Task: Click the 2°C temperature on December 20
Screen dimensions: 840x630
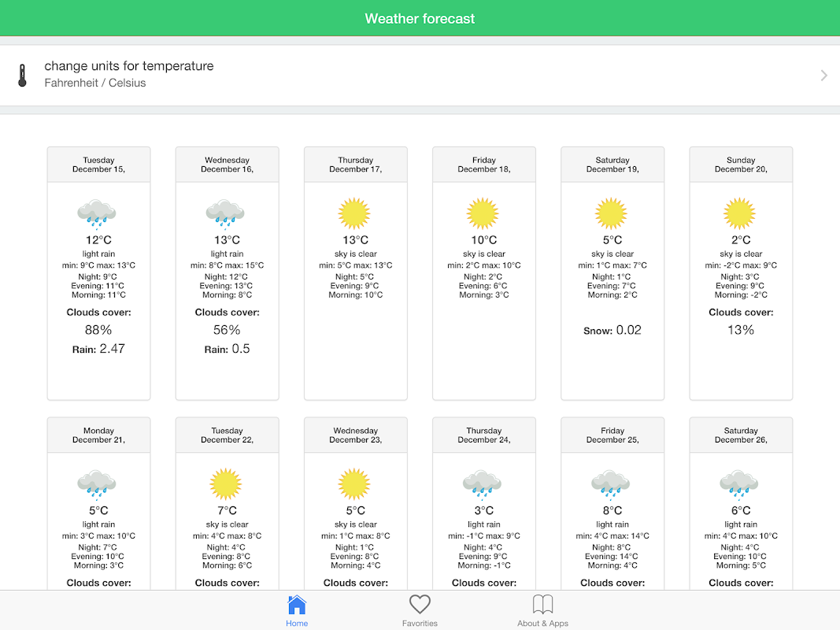Action: tap(741, 240)
